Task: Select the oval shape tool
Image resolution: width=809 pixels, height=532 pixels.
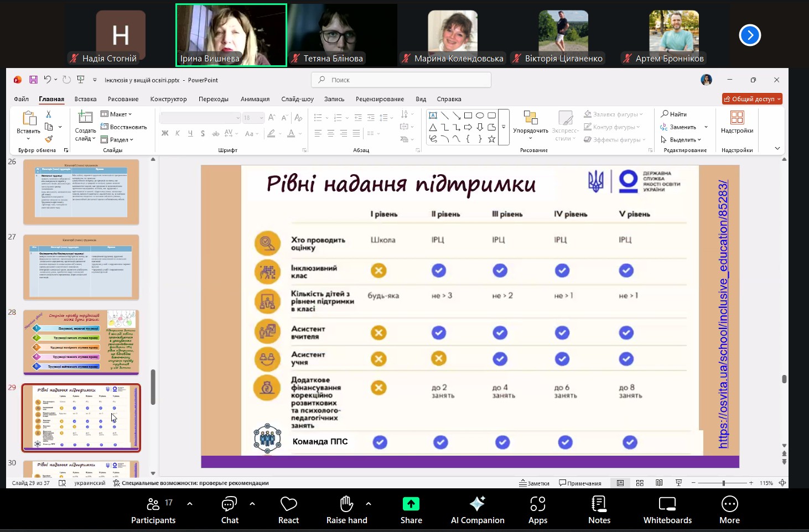Action: pyautogui.click(x=480, y=115)
